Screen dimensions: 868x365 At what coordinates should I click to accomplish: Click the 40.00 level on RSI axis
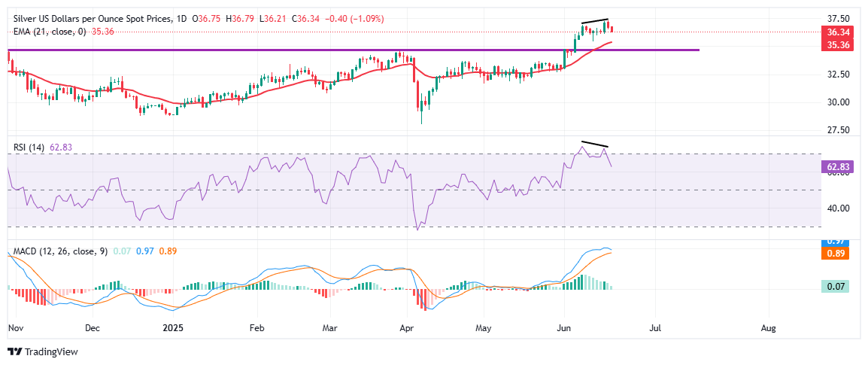(x=837, y=208)
